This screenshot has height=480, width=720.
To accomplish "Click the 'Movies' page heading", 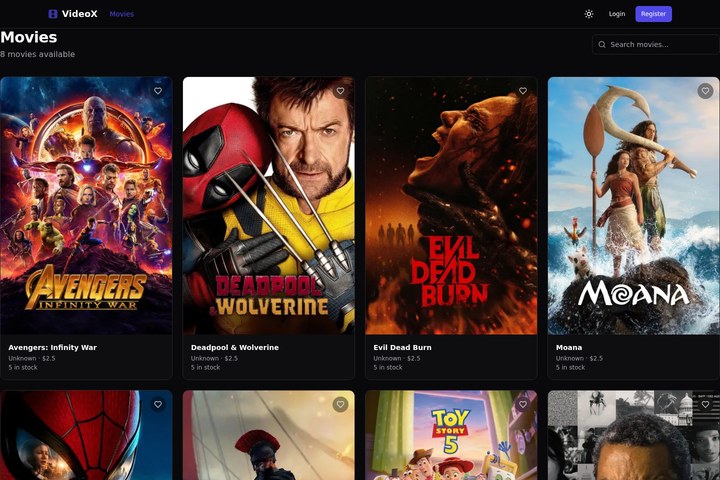I will (28, 37).
